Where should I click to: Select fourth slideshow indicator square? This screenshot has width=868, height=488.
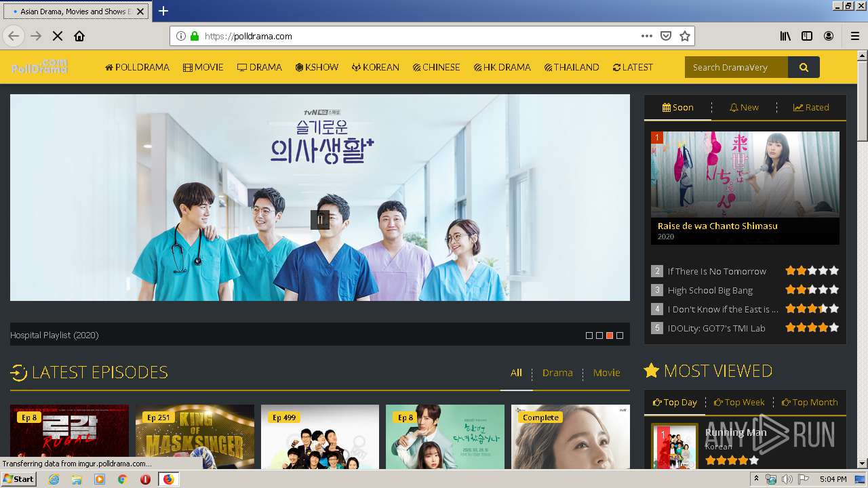[x=620, y=335]
